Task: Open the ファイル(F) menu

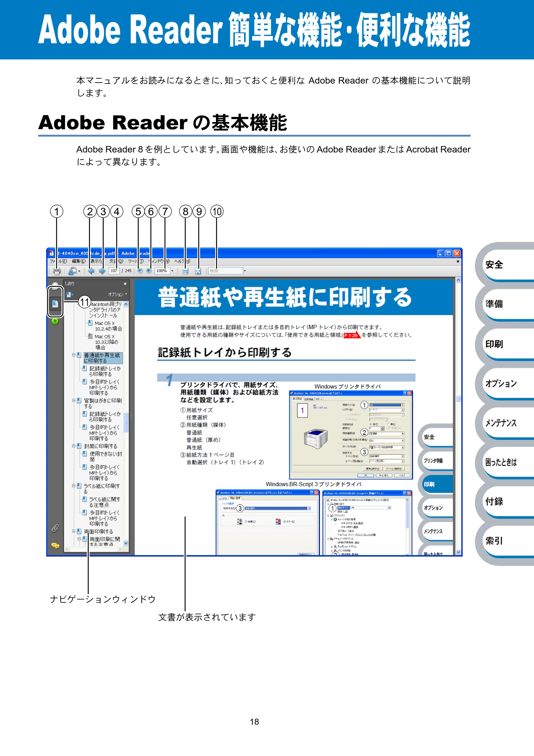Action: pos(58,261)
